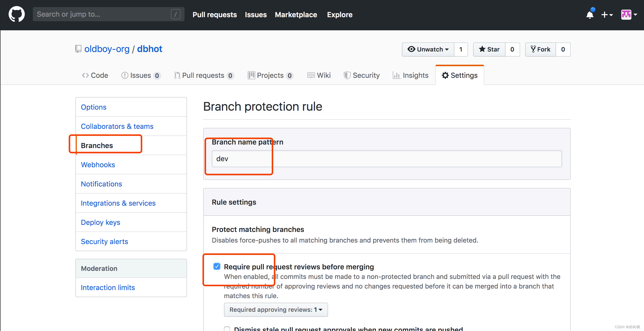Viewport: 644px width, 331px height.
Task: Open Interaction limits settings
Action: point(131,288)
